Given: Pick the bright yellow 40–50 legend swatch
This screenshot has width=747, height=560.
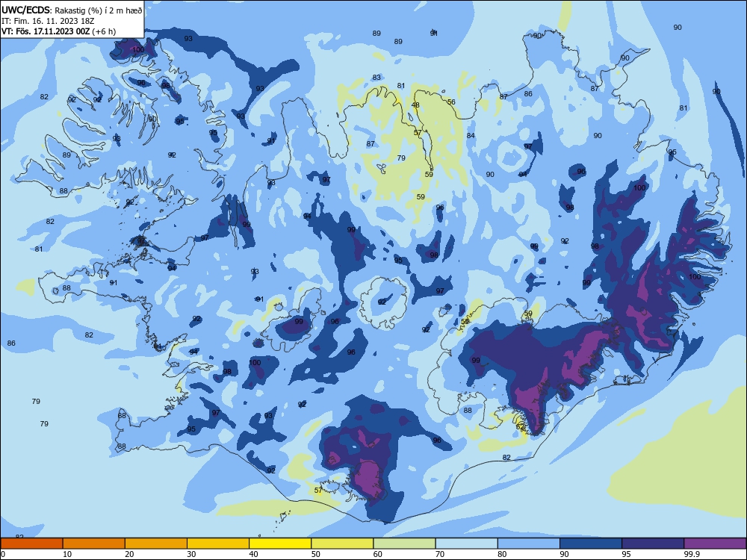Looking at the screenshot, I should pyautogui.click(x=280, y=544).
